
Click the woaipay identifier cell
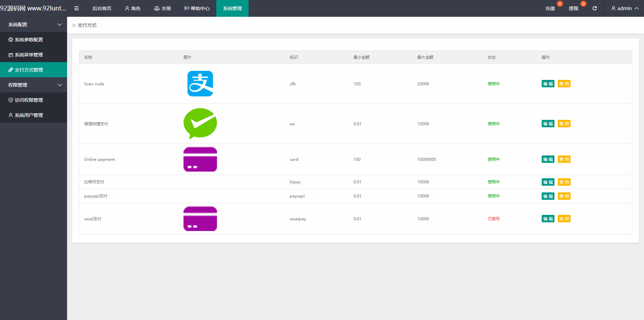pyautogui.click(x=298, y=219)
